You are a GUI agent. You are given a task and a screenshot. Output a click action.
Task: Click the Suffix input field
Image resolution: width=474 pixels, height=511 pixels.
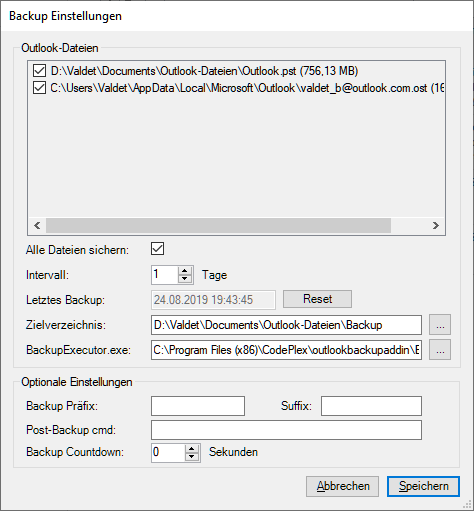371,406
